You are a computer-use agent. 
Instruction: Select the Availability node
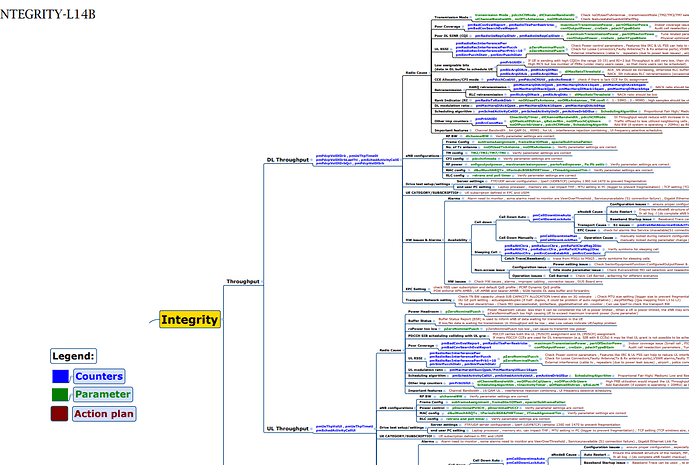tap(458, 240)
